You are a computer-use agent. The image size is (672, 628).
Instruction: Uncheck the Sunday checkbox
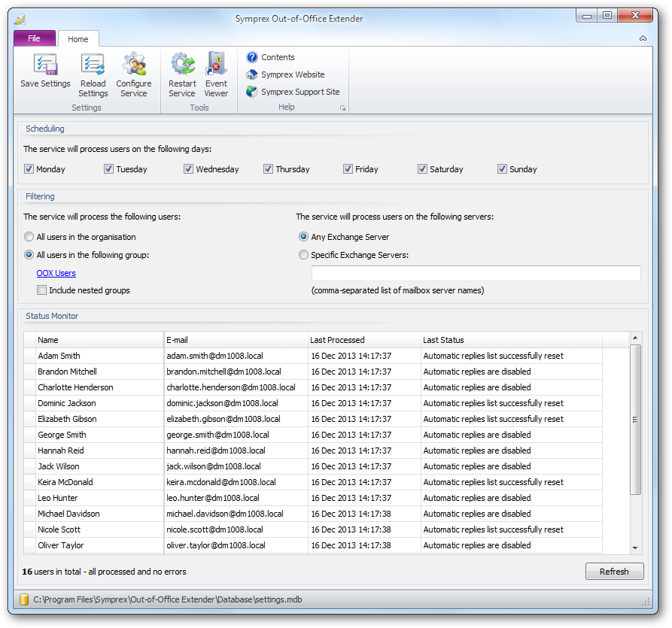click(502, 168)
